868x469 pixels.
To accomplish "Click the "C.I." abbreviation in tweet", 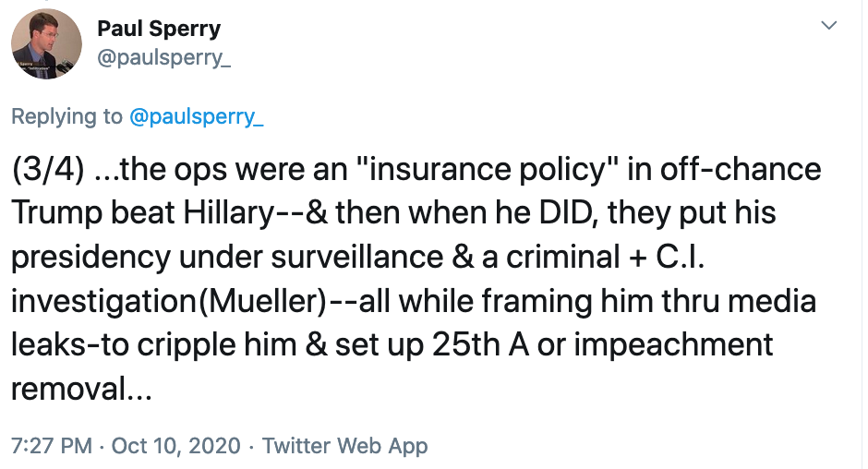I will pos(681,258).
